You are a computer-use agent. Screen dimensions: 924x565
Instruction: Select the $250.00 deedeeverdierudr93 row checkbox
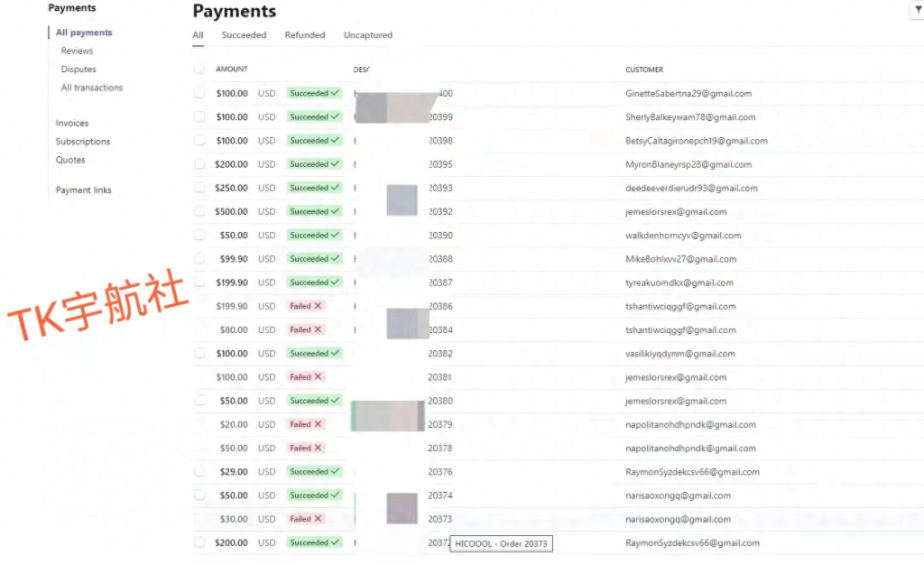pos(199,188)
